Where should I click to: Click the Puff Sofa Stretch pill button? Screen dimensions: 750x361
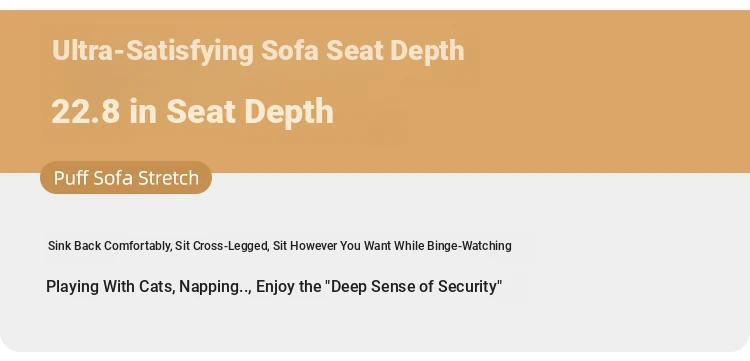pos(126,177)
